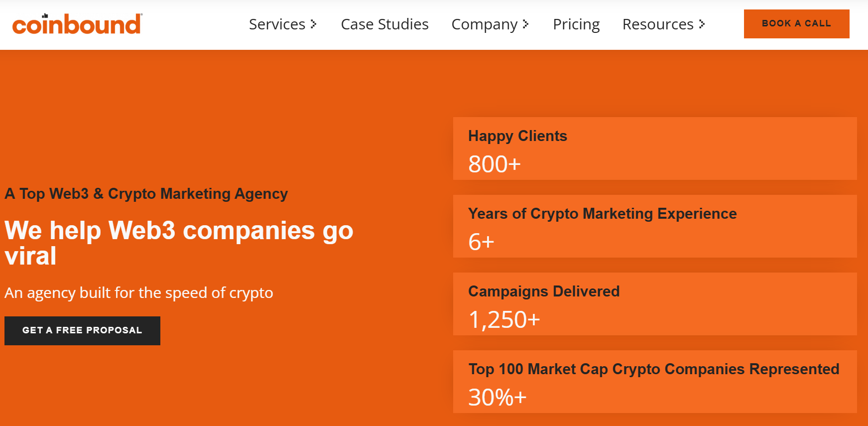Click the 30%+ statistic figure
Image resolution: width=868 pixels, height=426 pixels.
click(x=497, y=397)
